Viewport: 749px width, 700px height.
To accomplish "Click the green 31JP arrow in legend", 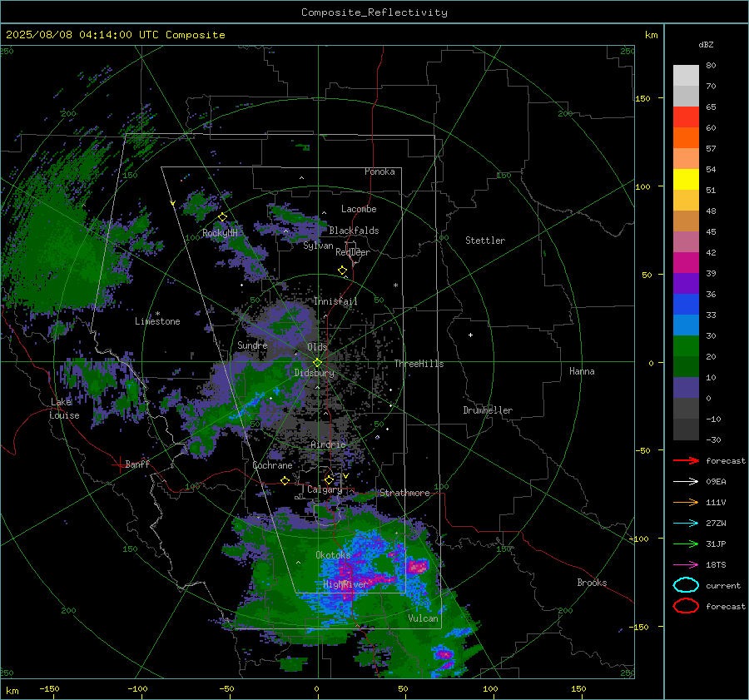I will (686, 544).
